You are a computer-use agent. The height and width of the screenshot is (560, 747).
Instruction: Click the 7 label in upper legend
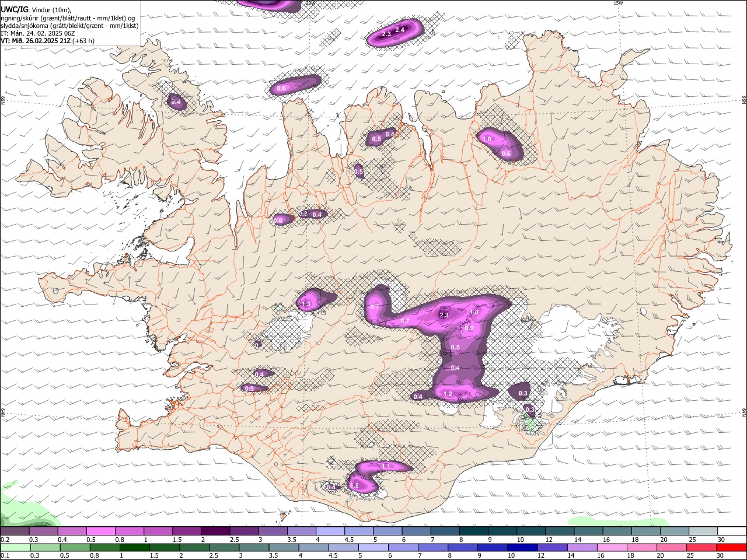(x=431, y=540)
